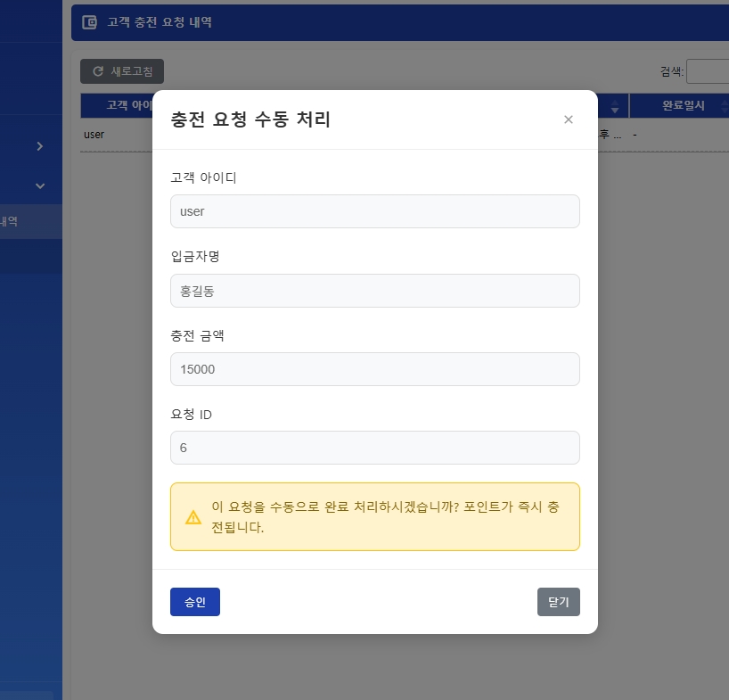Screen dimensions: 729x700
Task: Expand the sidebar section with right chevron
Action: point(39,146)
